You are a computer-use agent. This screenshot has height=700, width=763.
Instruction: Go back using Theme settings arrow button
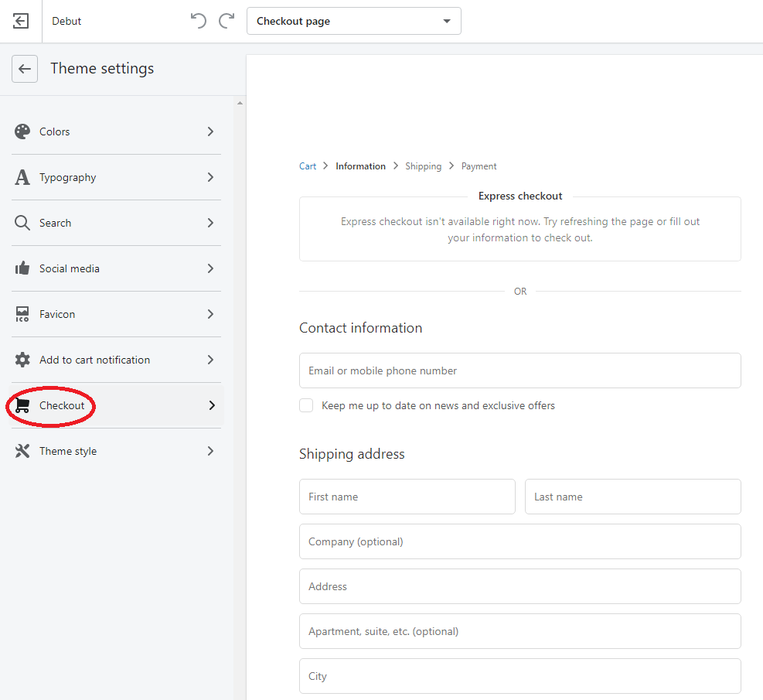point(25,69)
